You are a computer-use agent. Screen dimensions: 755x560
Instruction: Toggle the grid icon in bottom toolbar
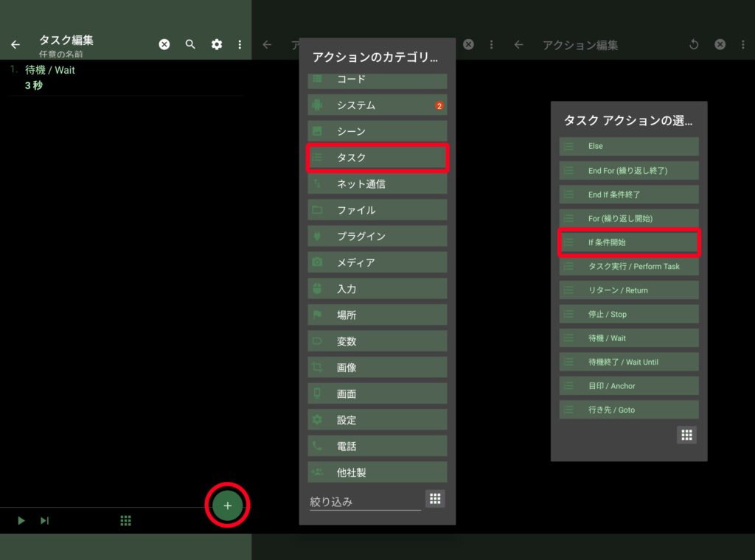[125, 521]
